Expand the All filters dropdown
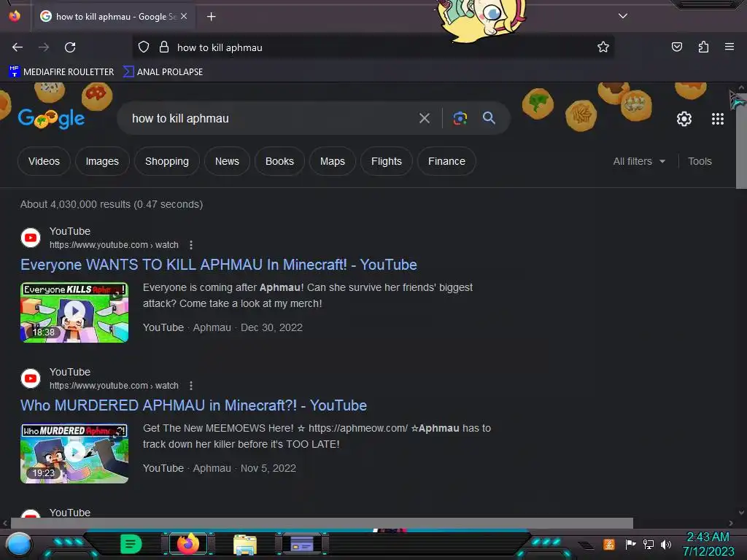 coord(639,161)
